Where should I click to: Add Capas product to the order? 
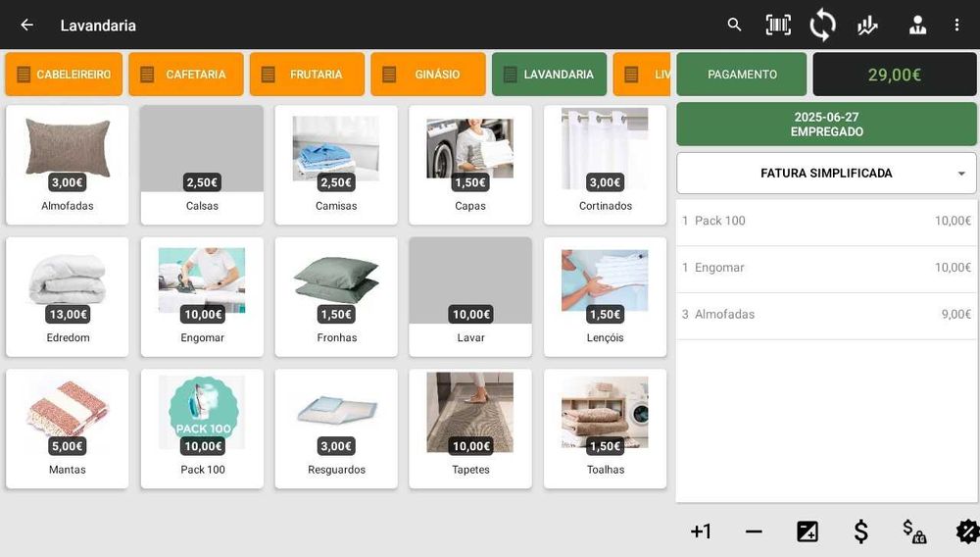(470, 165)
